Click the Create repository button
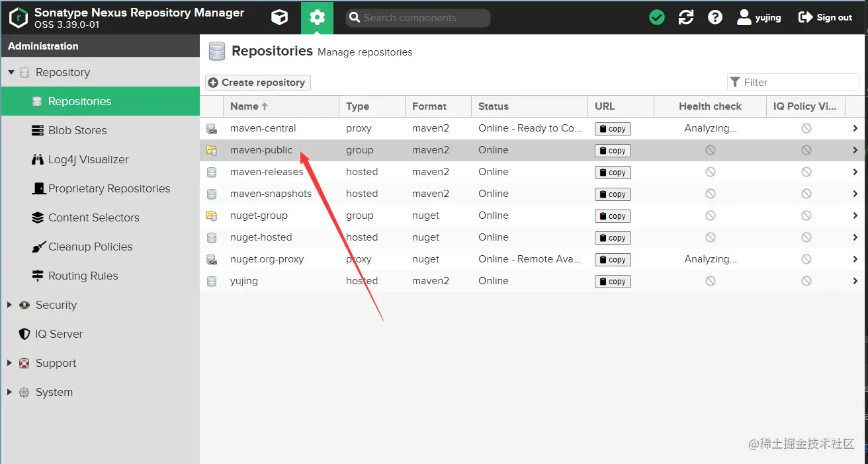Viewport: 868px width, 464px height. pos(257,83)
